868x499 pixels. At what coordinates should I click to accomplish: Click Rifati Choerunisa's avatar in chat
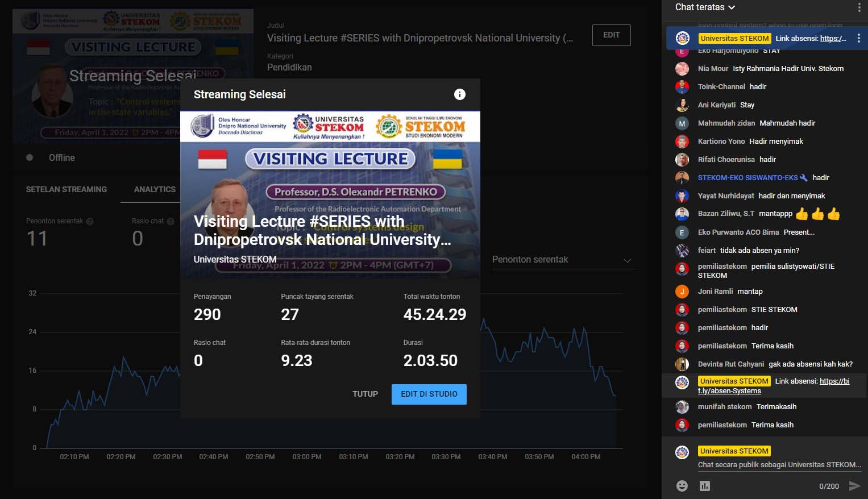(x=682, y=160)
